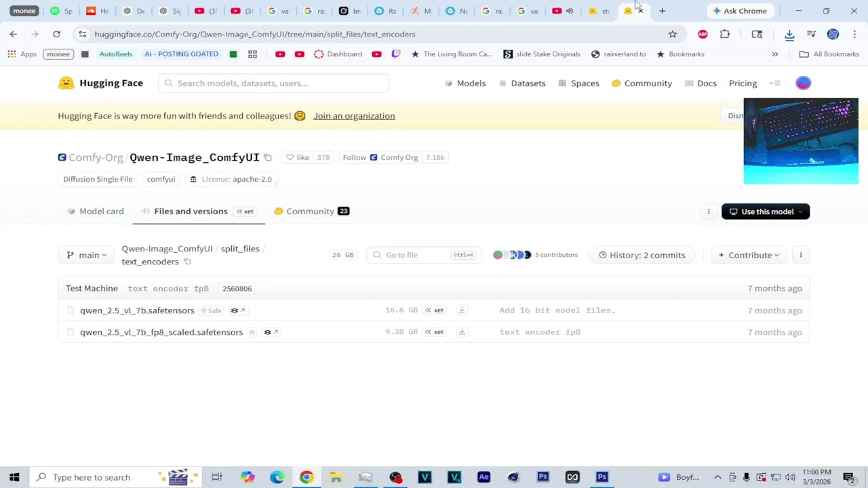
Task: Go to Datasets in top navigation
Action: [522, 83]
